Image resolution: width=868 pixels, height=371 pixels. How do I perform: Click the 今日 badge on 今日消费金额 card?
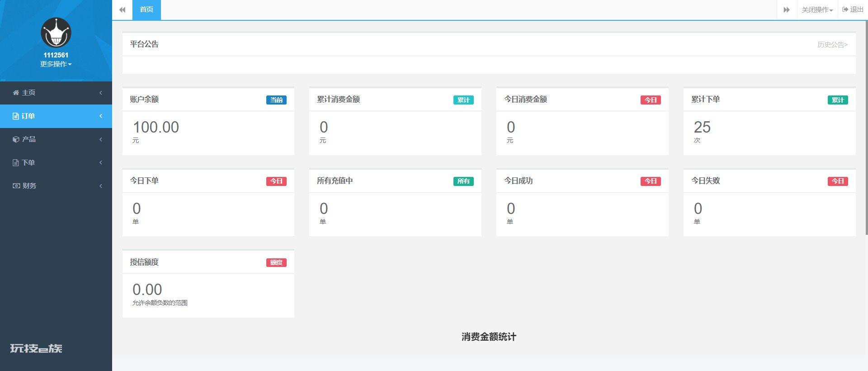[651, 100]
